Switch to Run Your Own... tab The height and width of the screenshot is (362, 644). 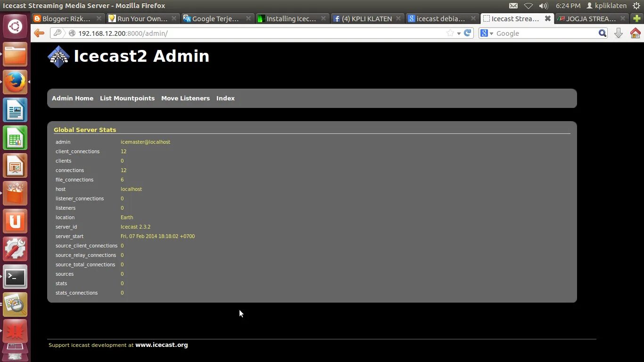click(143, 19)
